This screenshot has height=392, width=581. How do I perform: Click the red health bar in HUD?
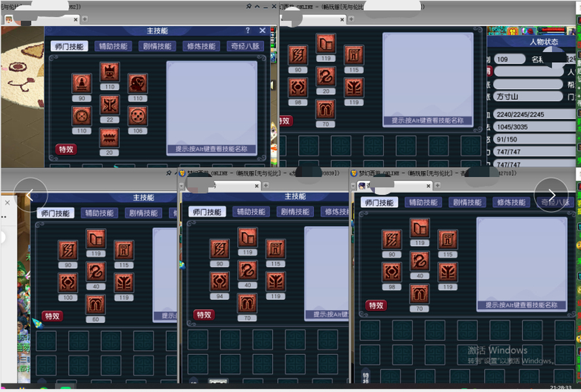(552, 29)
